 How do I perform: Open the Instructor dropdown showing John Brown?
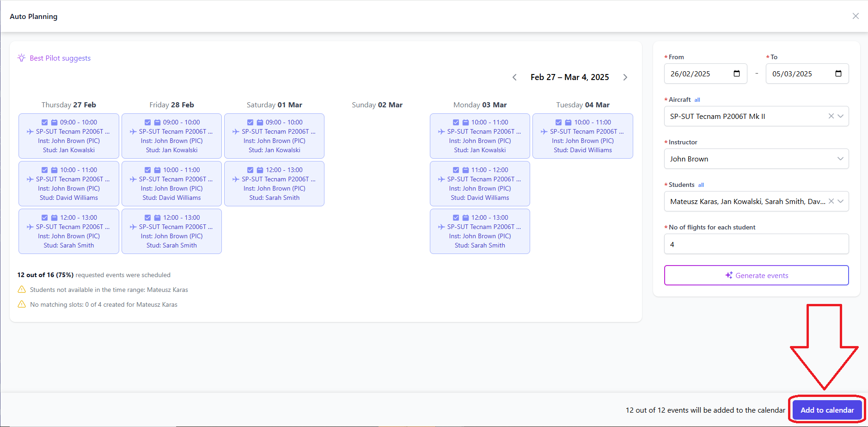point(756,159)
